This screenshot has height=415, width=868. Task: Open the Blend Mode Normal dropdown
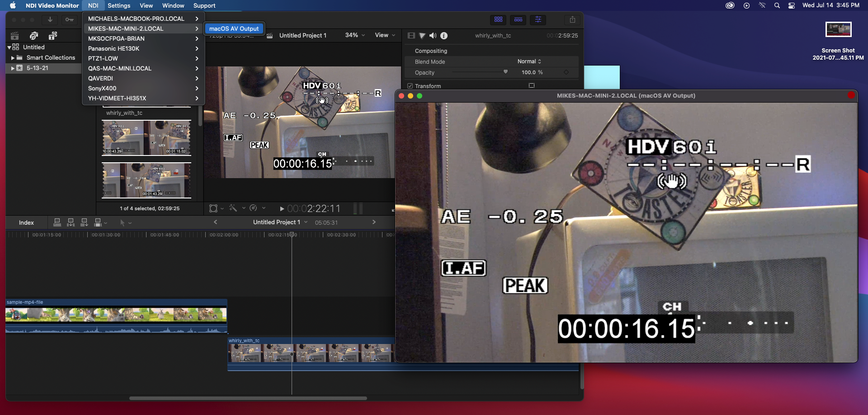point(529,61)
